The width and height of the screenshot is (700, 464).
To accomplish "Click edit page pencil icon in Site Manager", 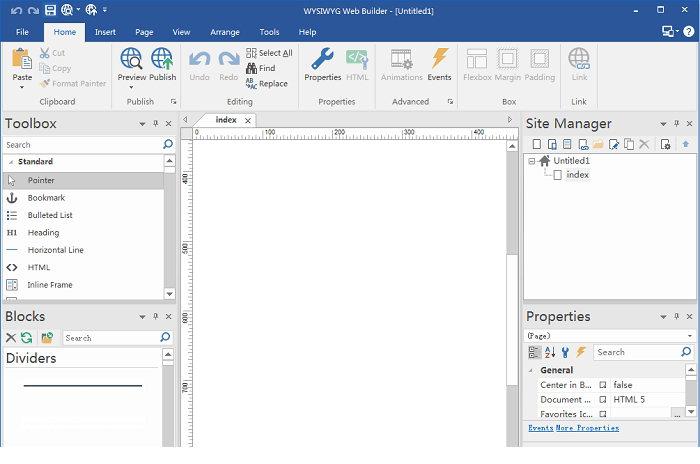I will coord(613,144).
